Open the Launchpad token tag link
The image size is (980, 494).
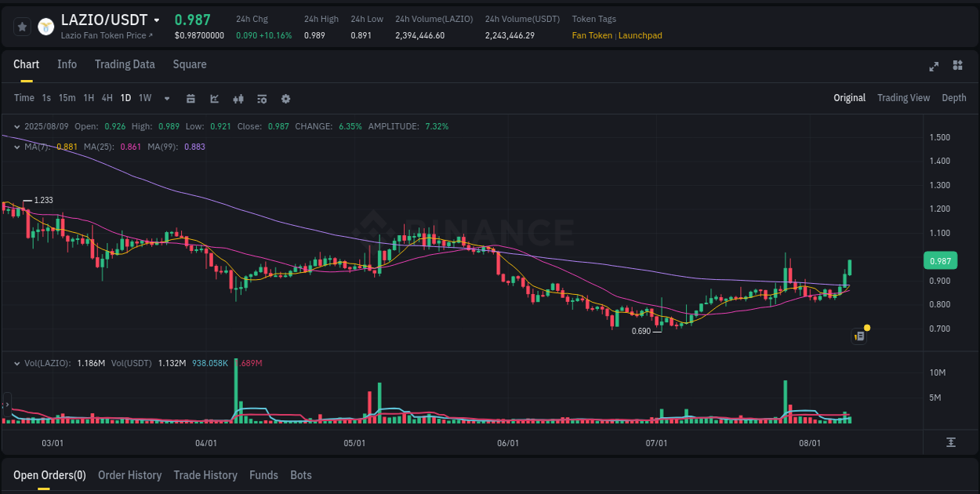click(641, 35)
